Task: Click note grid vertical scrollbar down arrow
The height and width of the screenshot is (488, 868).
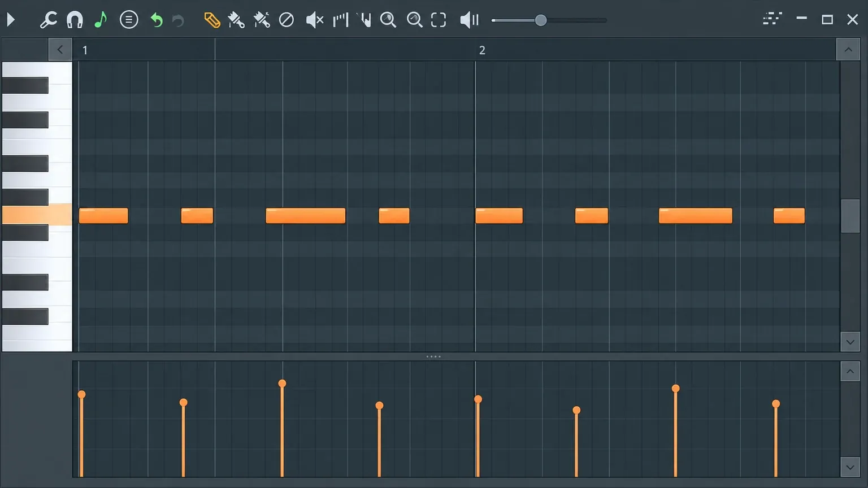Action: pos(850,342)
